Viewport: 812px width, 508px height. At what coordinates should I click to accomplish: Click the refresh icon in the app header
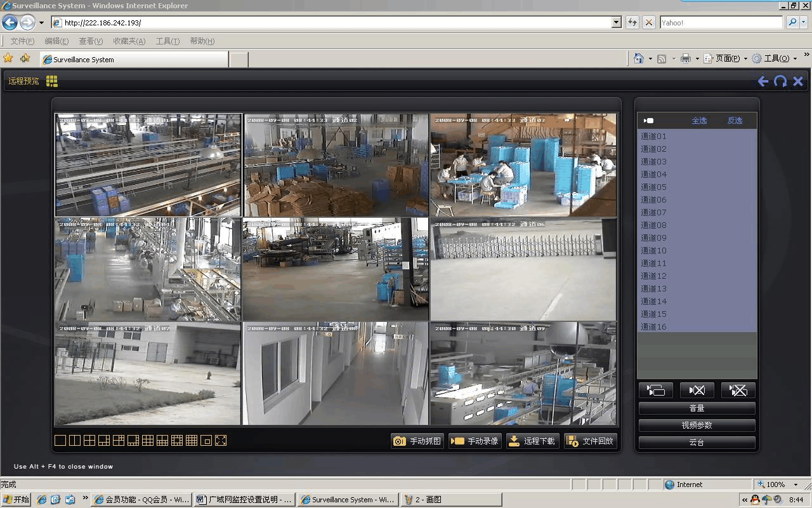(780, 81)
